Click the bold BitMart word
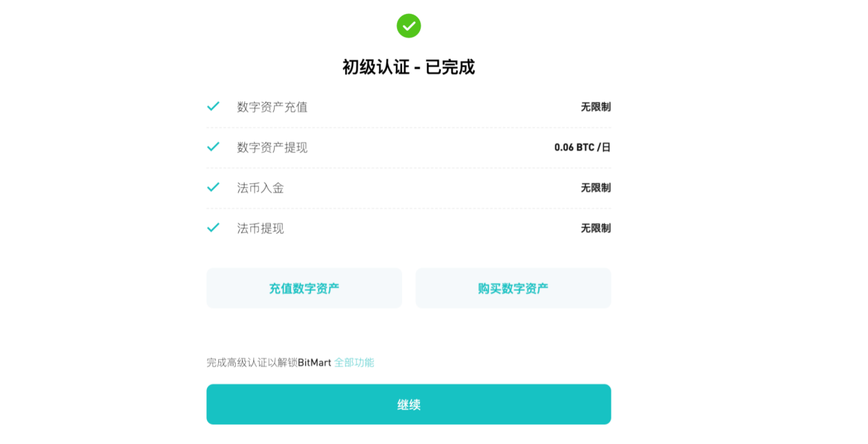 314,362
